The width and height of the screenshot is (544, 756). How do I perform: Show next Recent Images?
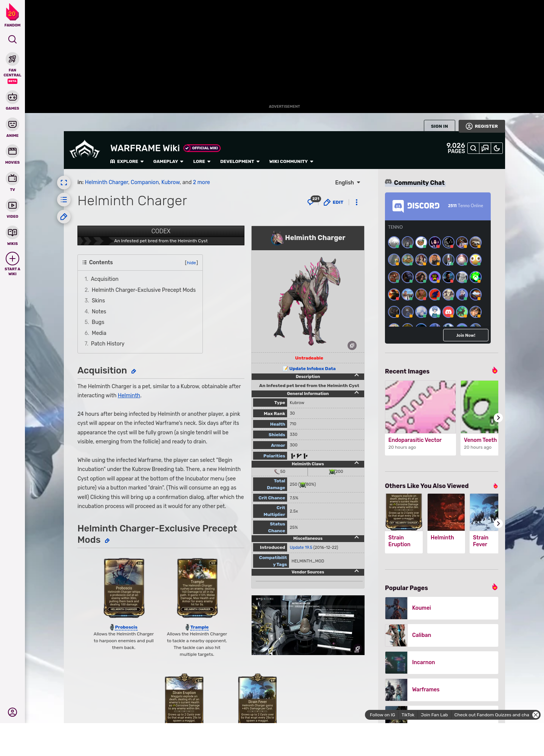[x=498, y=418]
